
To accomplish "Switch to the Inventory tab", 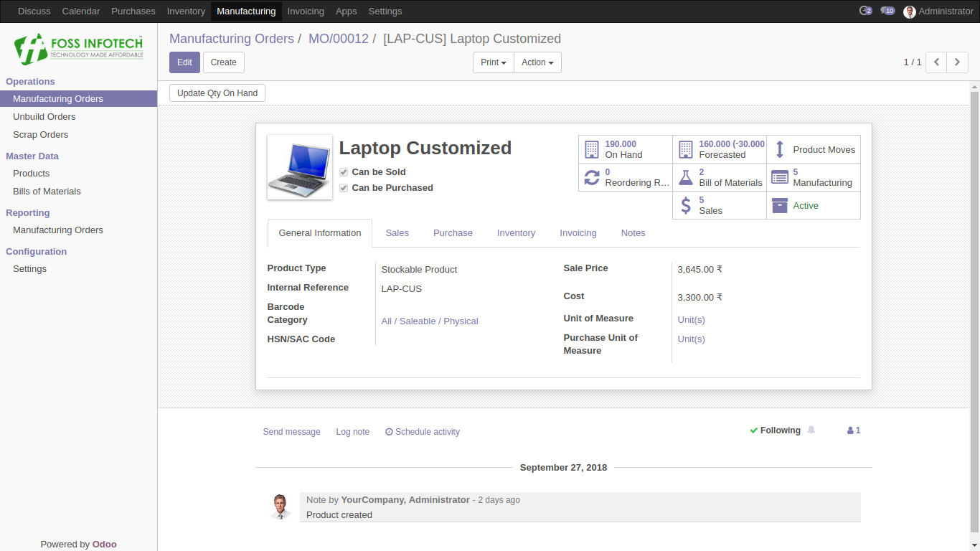I will (517, 233).
